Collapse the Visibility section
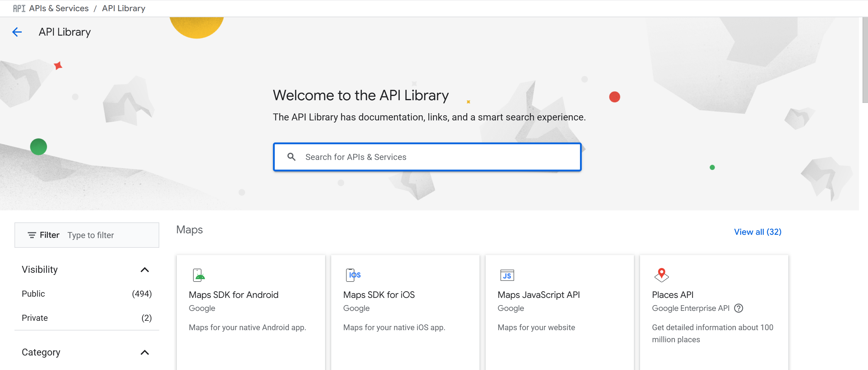 pos(144,270)
